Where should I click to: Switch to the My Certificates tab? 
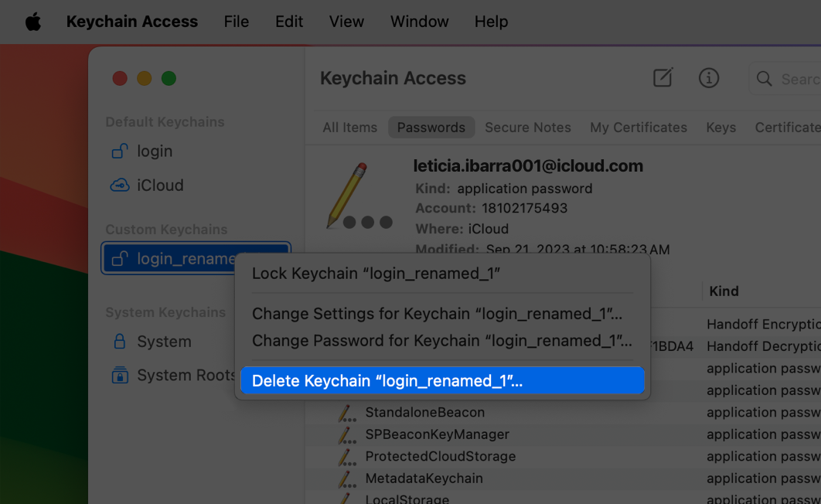pos(638,128)
